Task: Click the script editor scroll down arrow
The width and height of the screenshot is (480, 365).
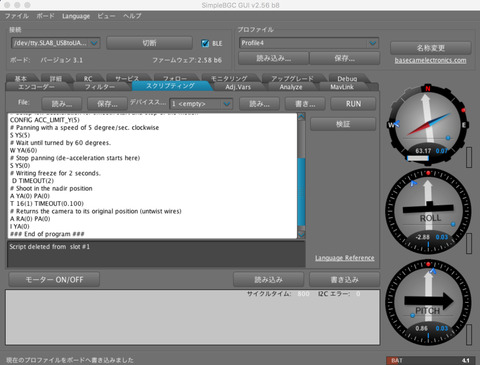Action: 301,235
